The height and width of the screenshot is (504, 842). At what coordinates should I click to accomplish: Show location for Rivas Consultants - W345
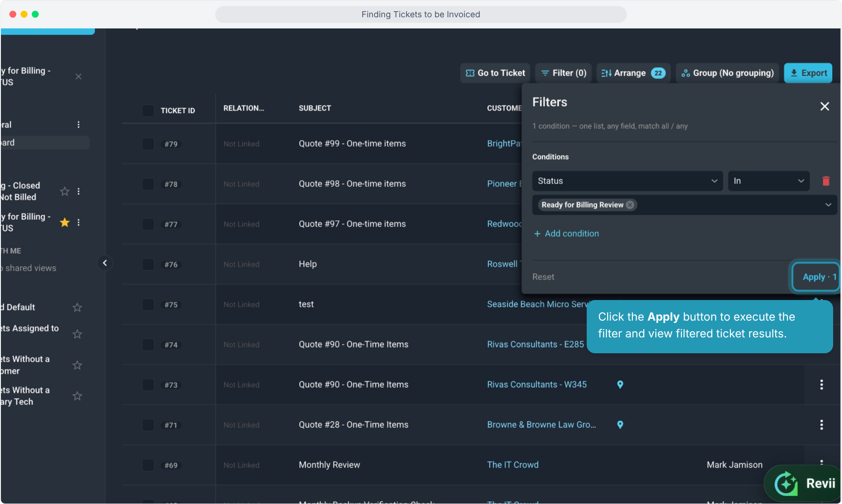coord(620,385)
